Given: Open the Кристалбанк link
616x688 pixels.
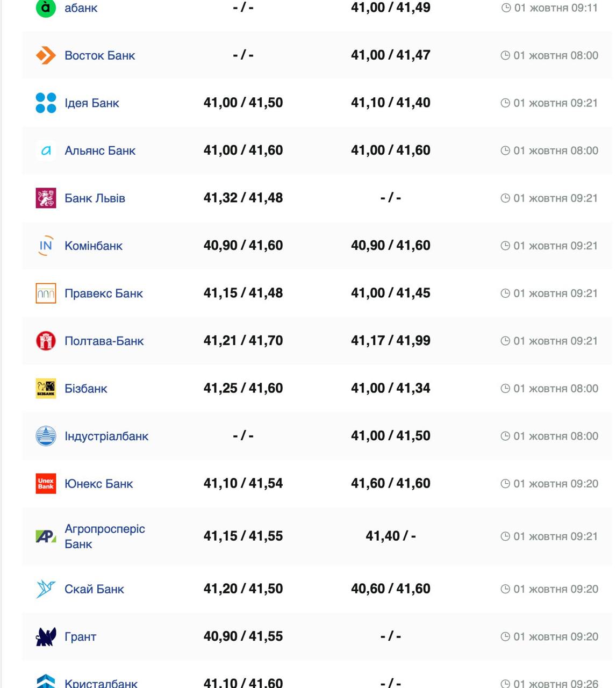Looking at the screenshot, I should point(101,683).
